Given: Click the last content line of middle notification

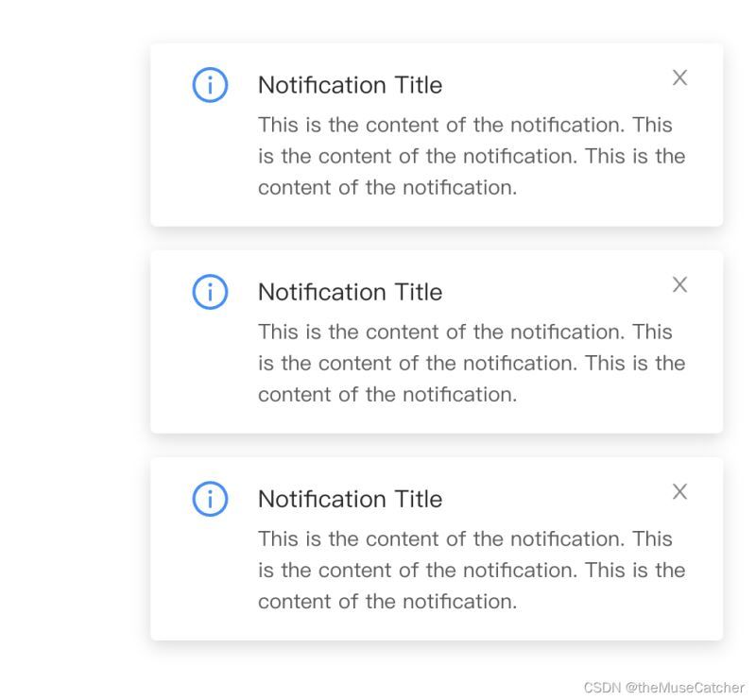Looking at the screenshot, I should pos(387,394).
